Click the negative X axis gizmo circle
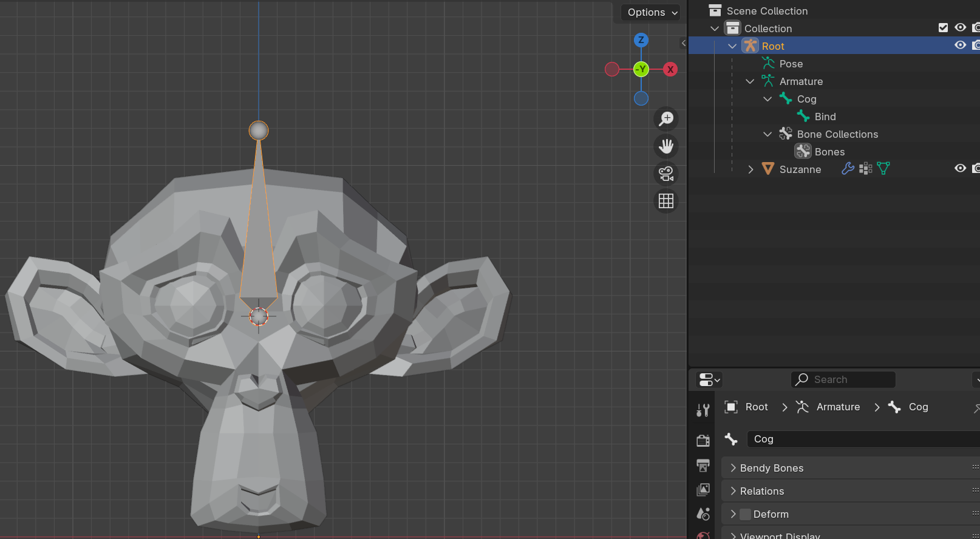 click(x=612, y=69)
